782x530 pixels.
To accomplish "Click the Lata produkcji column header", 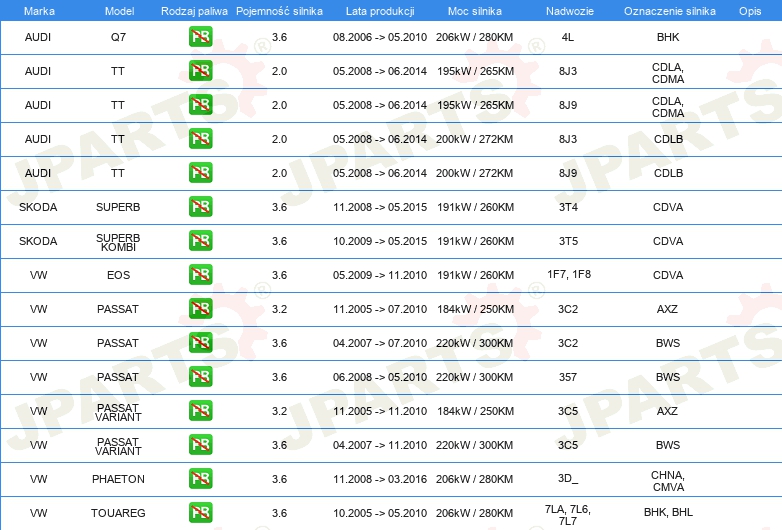I will tap(380, 11).
